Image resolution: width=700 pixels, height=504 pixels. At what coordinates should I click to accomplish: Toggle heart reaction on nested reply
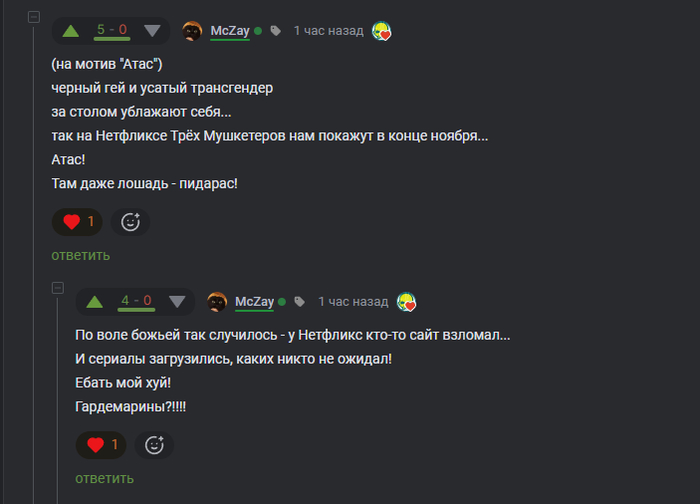(102, 445)
